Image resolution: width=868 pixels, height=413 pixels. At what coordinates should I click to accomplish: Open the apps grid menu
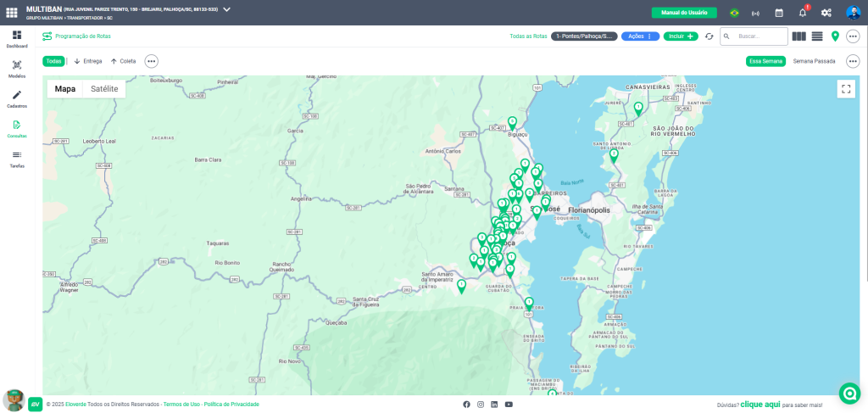pyautogui.click(x=12, y=13)
